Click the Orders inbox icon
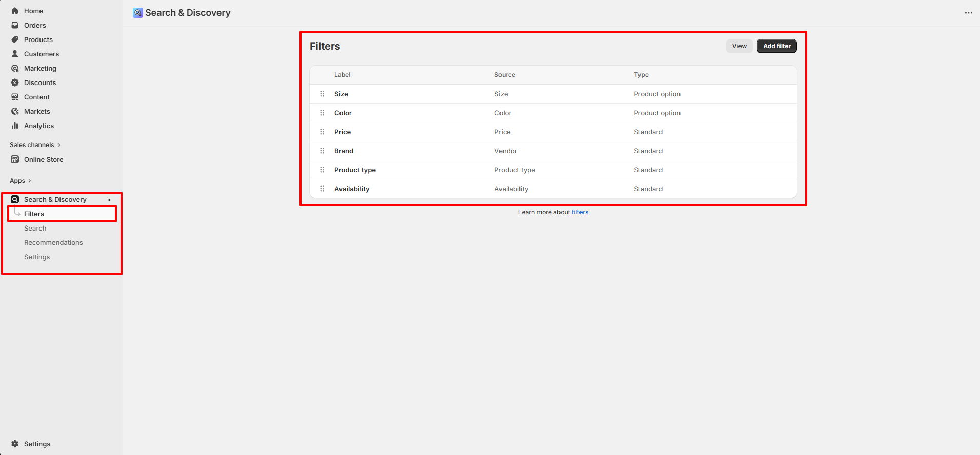Screen dimensions: 980x455 (x=15, y=25)
